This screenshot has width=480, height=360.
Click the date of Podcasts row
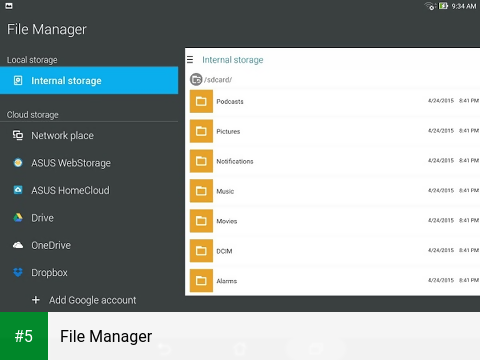[x=441, y=101]
